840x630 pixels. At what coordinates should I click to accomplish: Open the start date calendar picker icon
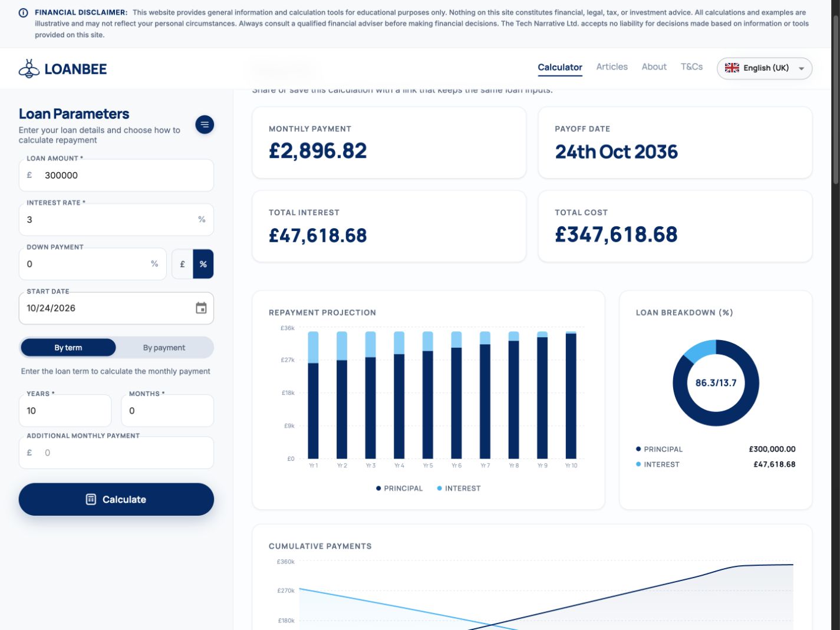pyautogui.click(x=201, y=308)
